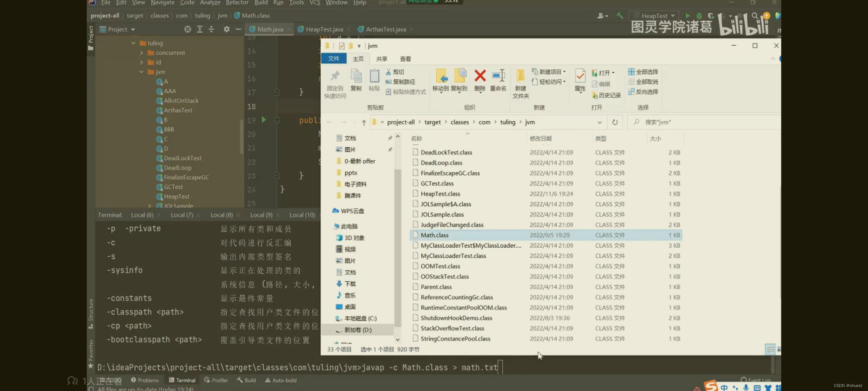The height and width of the screenshot is (391, 868).
Task: Toggle checkbox icon in Explorer title bar
Action: [x=341, y=46]
